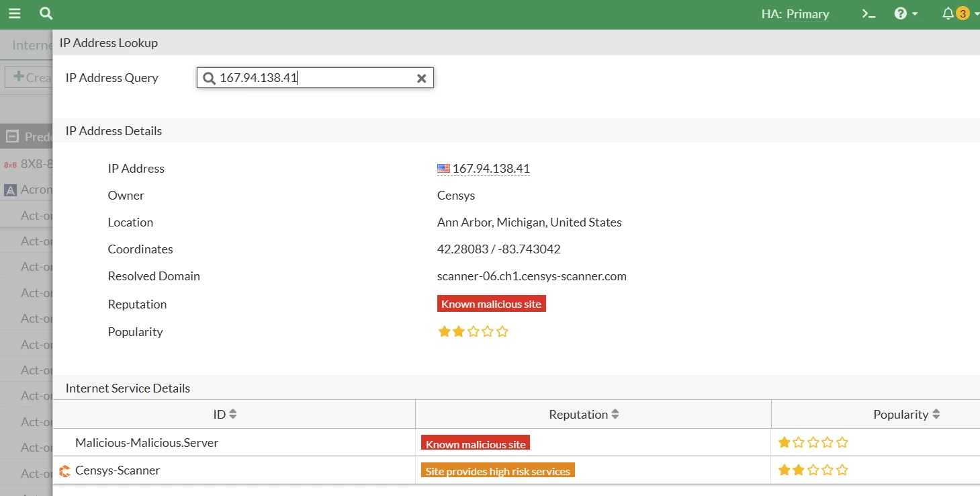Click the US flag next to the IP address
The height and width of the screenshot is (496, 980).
[443, 169]
